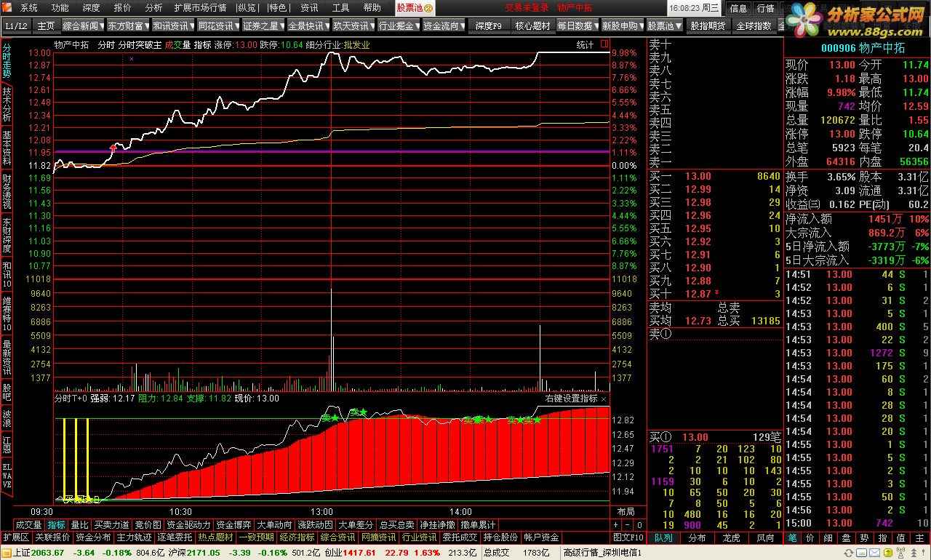Select the 财务透视 sidebar tab
This screenshot has width=931, height=560.
(7, 192)
